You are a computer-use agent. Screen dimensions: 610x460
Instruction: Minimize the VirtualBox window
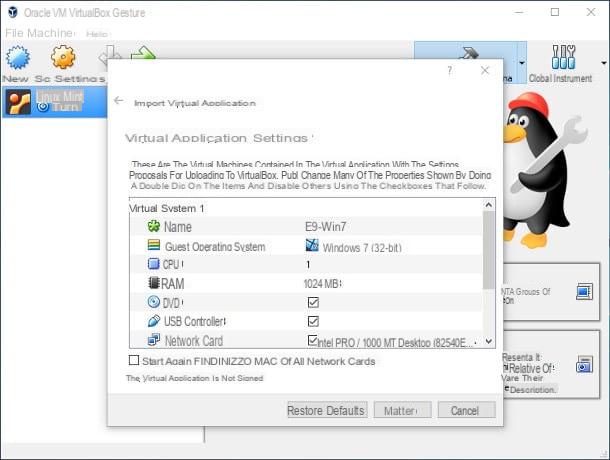[x=519, y=12]
